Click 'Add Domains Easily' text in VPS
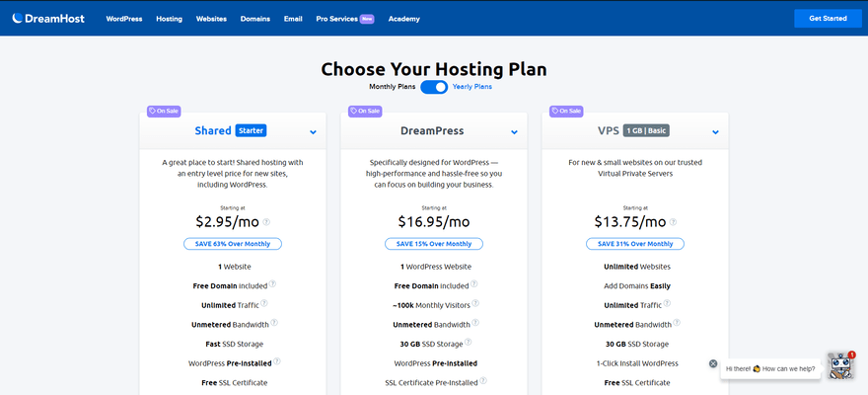The width and height of the screenshot is (868, 395). pyautogui.click(x=637, y=286)
